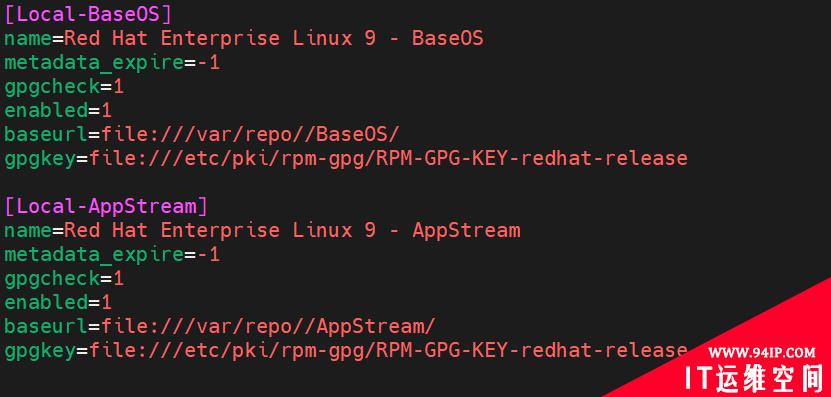The width and height of the screenshot is (831, 397).
Task: Click enabled=1 under Local-BaseOS
Action: coord(58,111)
